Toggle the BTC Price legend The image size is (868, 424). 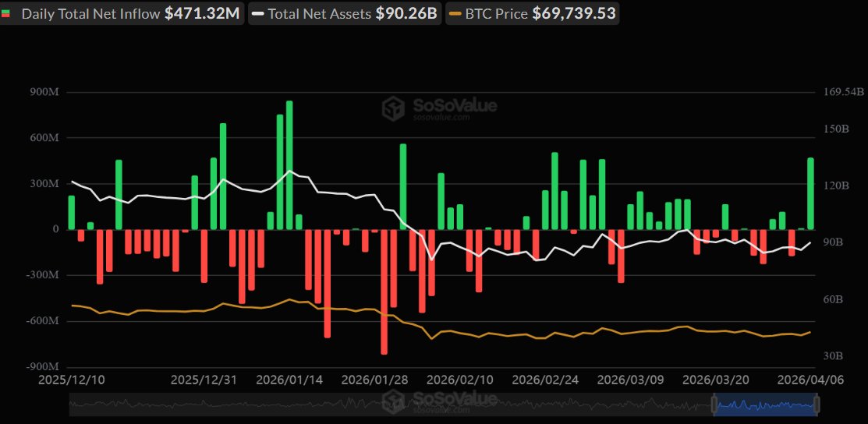coord(532,13)
